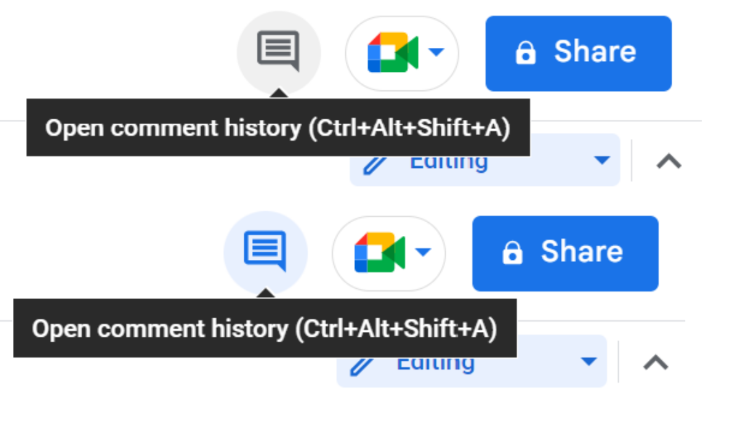The image size is (730, 424).
Task: Select the upper Editing mode label
Action: [449, 164]
